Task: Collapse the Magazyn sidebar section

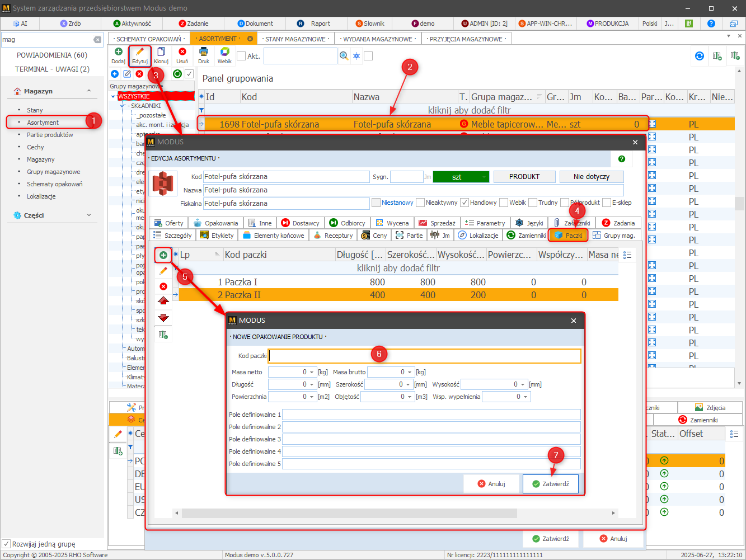Action: coord(88,91)
